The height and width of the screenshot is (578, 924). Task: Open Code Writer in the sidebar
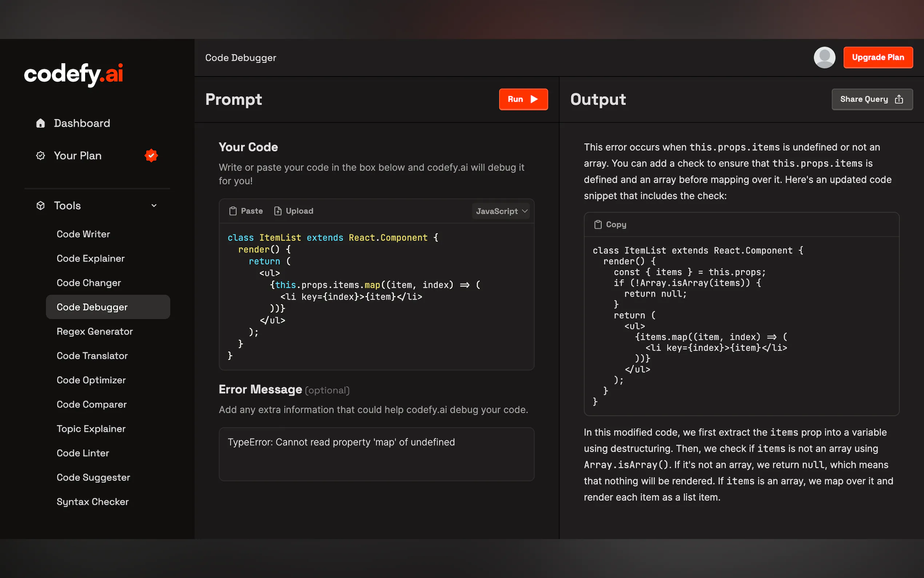83,234
